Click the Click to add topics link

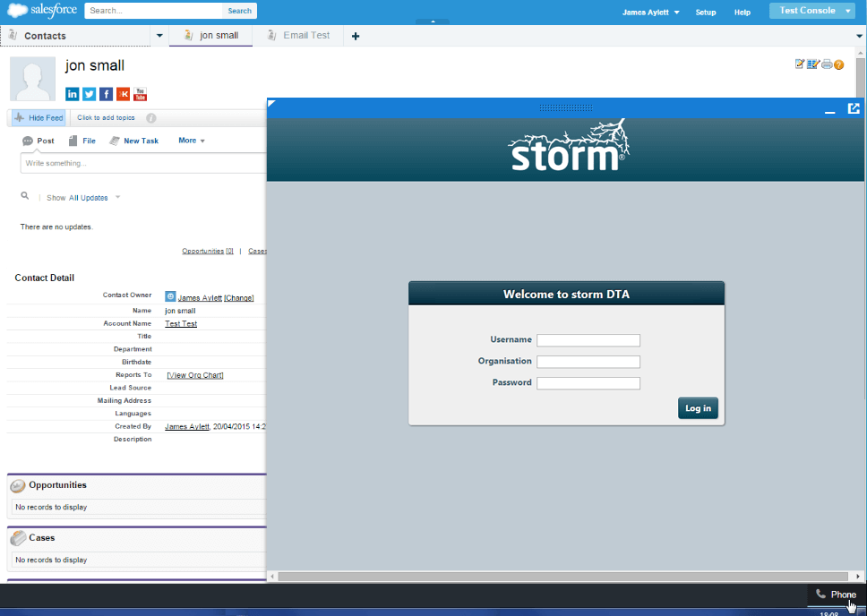106,118
